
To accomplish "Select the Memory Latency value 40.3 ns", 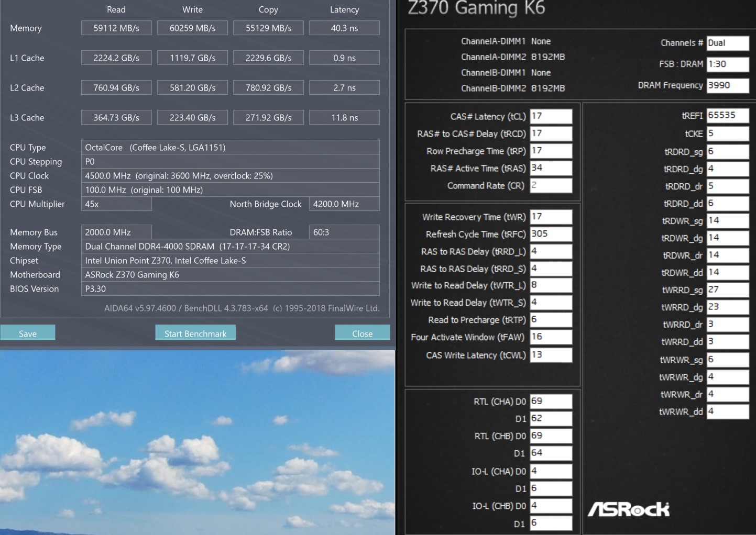I will point(344,28).
